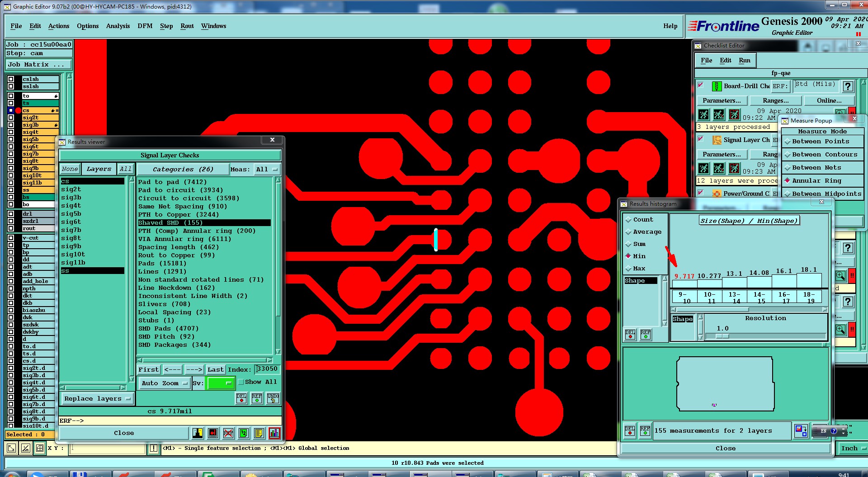Click the run icon under Signal Layer Checks
The width and height of the screenshot is (868, 477).
coord(703,168)
